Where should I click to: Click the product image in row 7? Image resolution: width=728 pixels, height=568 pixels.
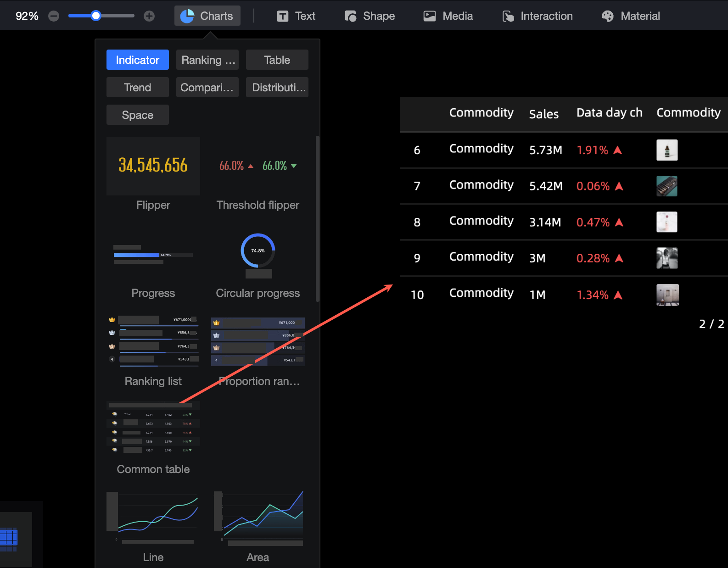coord(667,186)
